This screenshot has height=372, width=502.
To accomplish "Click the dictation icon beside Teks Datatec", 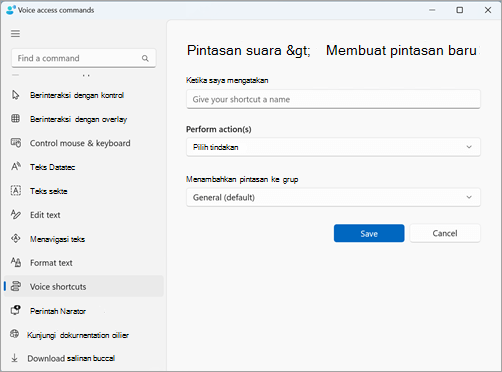I will (x=16, y=166).
